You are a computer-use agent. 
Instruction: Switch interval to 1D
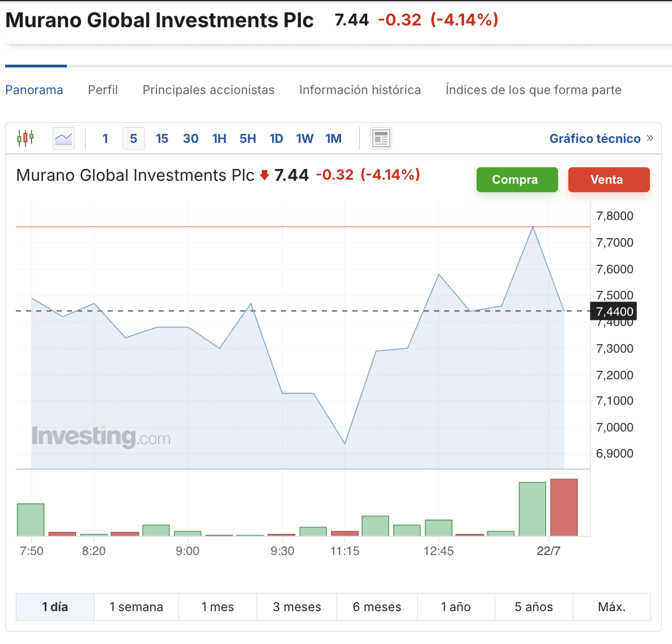click(x=277, y=138)
